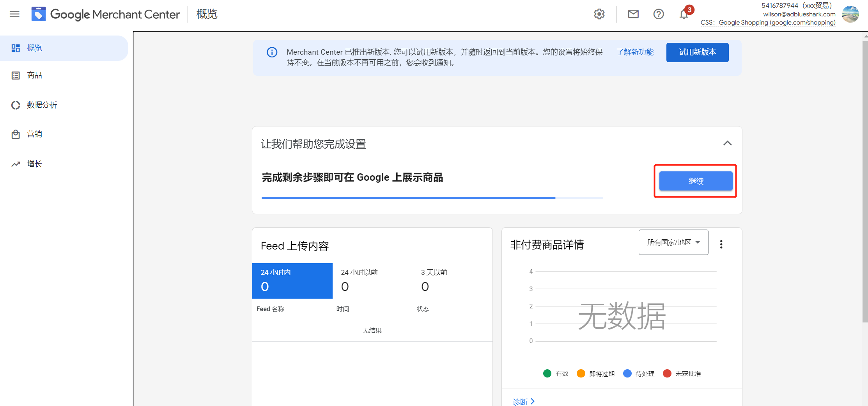Select the 3 天以前 feed tab

point(453,281)
